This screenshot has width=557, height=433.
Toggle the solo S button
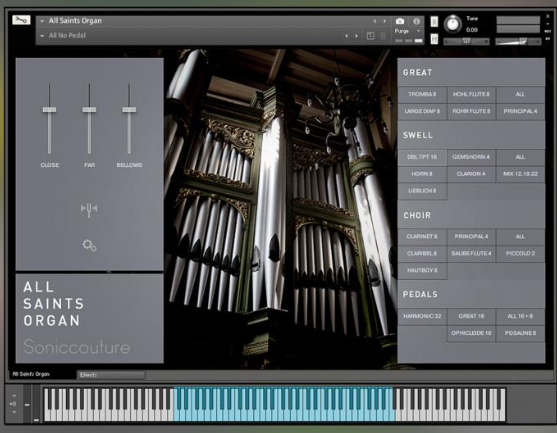point(434,22)
